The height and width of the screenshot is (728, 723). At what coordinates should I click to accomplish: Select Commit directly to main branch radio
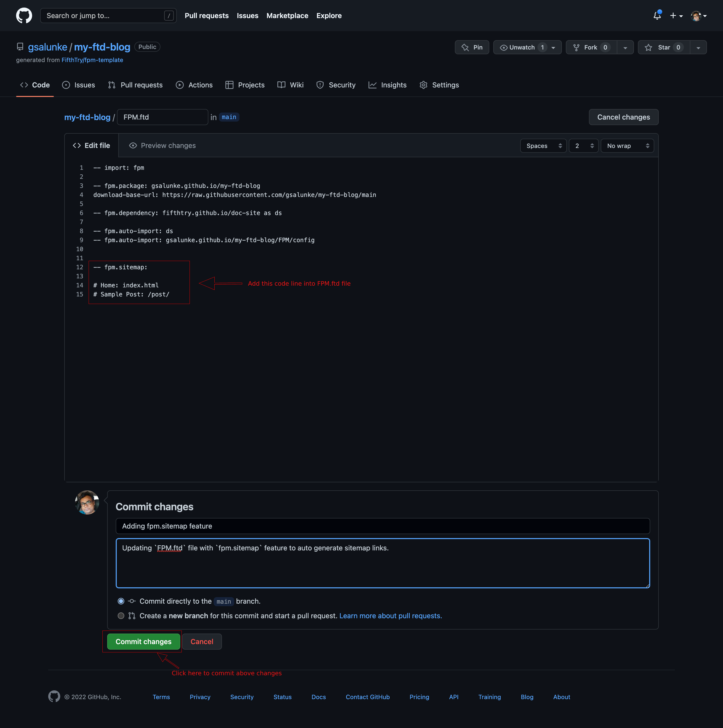point(121,601)
